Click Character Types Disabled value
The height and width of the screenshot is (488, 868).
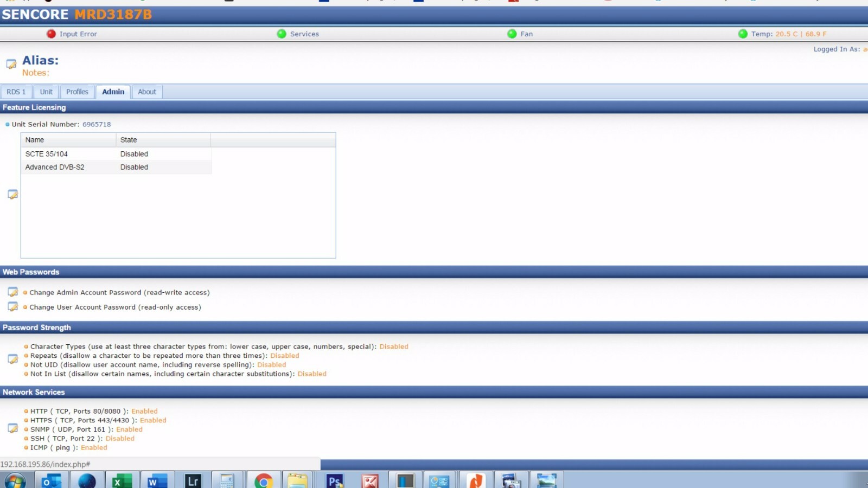pyautogui.click(x=394, y=346)
